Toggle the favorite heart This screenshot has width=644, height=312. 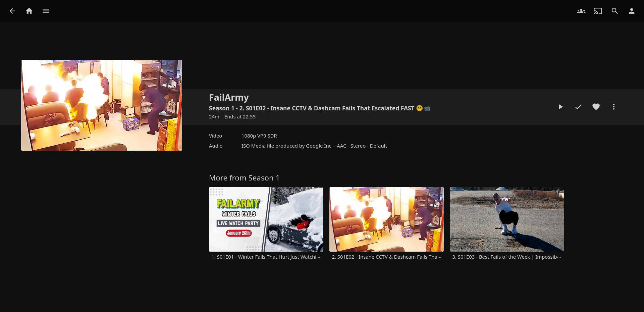(596, 107)
